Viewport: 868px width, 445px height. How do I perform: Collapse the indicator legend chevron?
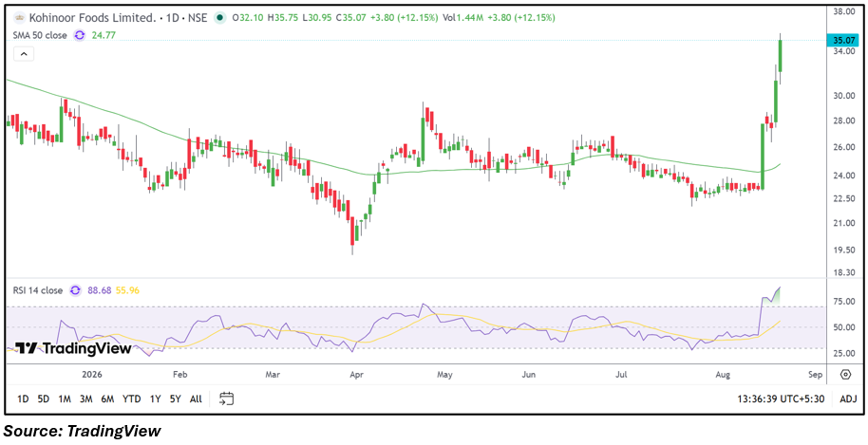(x=24, y=54)
